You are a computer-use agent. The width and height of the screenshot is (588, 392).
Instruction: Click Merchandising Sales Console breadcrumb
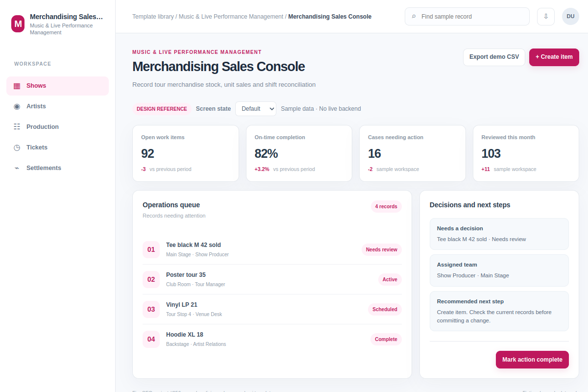click(330, 17)
